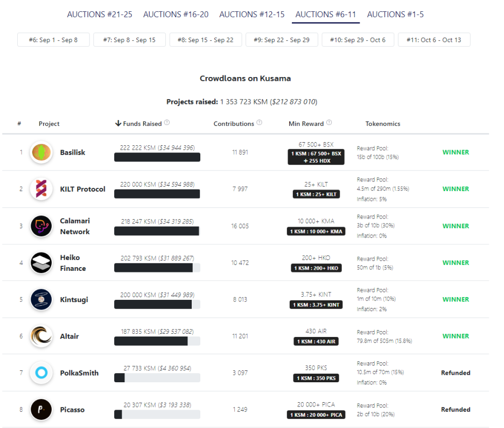Select the Auctions #6-11 tab

tap(326, 15)
